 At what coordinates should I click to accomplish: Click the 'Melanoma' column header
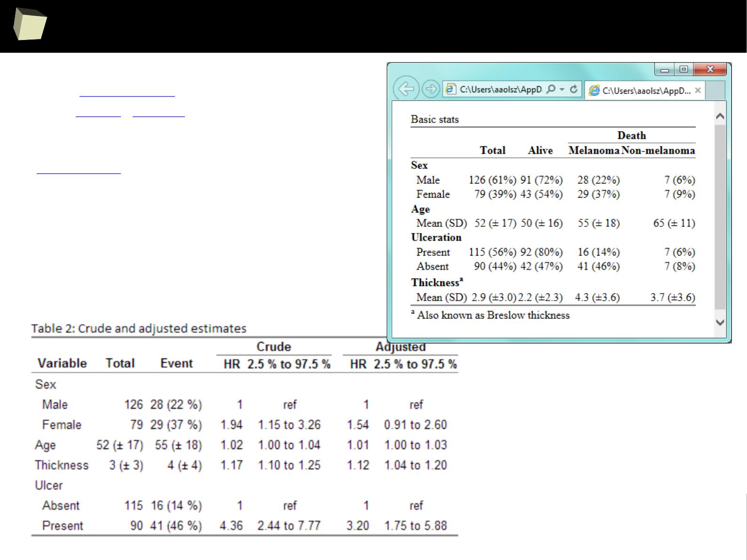click(x=594, y=151)
